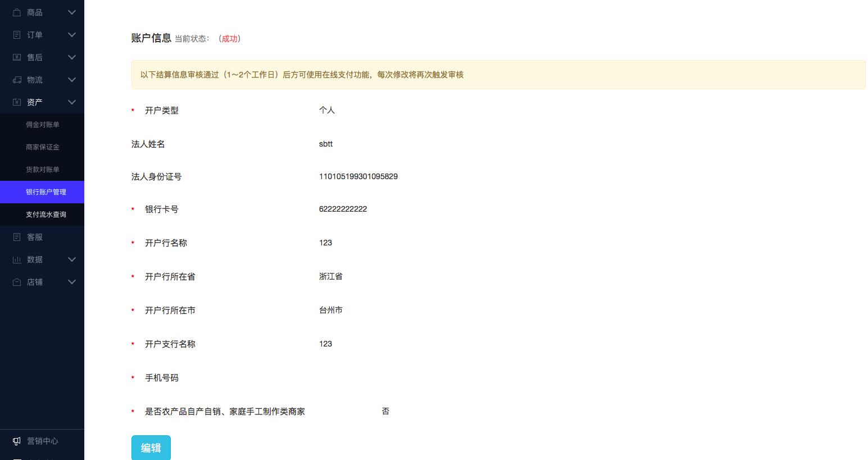This screenshot has width=868, height=460.
Task: Click the 数据 bar chart icon
Action: (x=17, y=259)
